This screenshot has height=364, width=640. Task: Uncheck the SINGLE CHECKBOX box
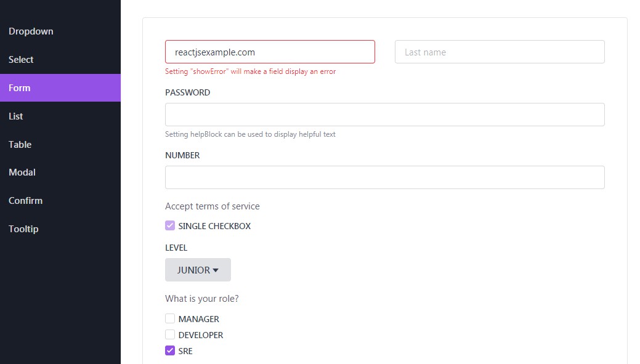click(170, 226)
